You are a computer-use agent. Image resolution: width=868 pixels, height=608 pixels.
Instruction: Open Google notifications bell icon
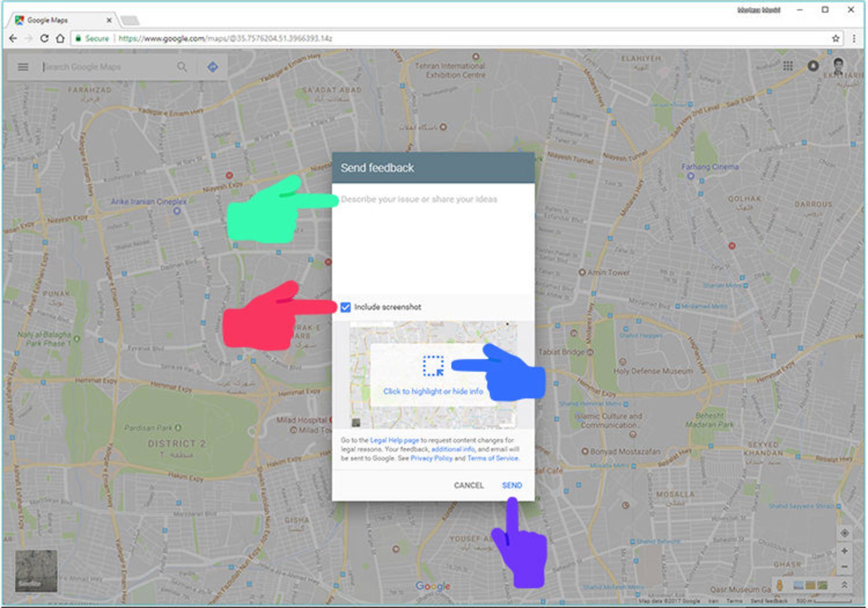(x=813, y=66)
